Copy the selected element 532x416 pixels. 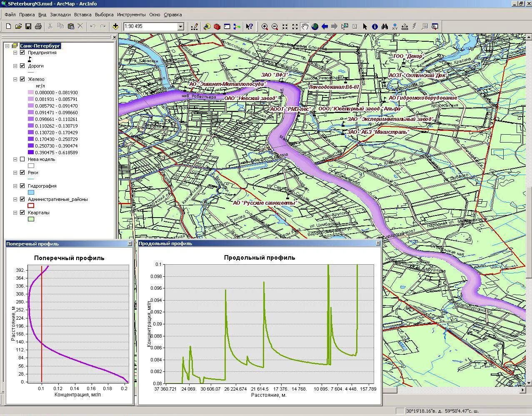[60, 26]
